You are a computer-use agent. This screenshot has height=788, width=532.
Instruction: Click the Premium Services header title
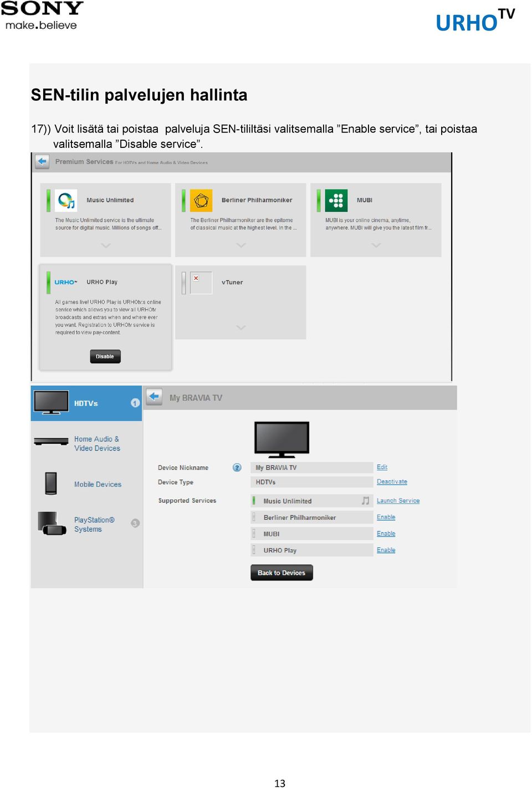coord(84,162)
